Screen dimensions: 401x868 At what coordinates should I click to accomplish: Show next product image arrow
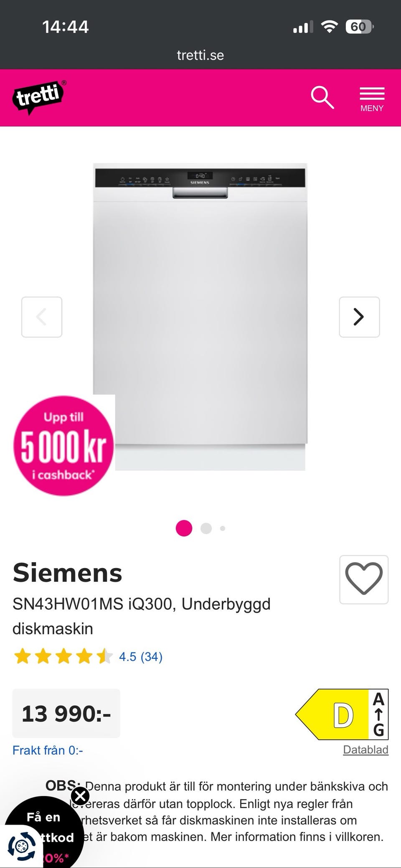pyautogui.click(x=359, y=317)
